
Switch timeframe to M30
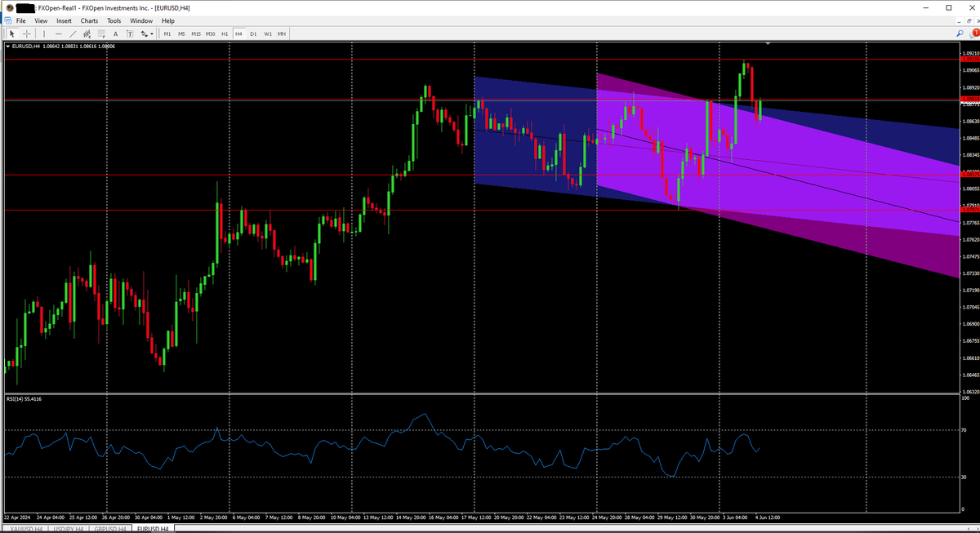(211, 33)
